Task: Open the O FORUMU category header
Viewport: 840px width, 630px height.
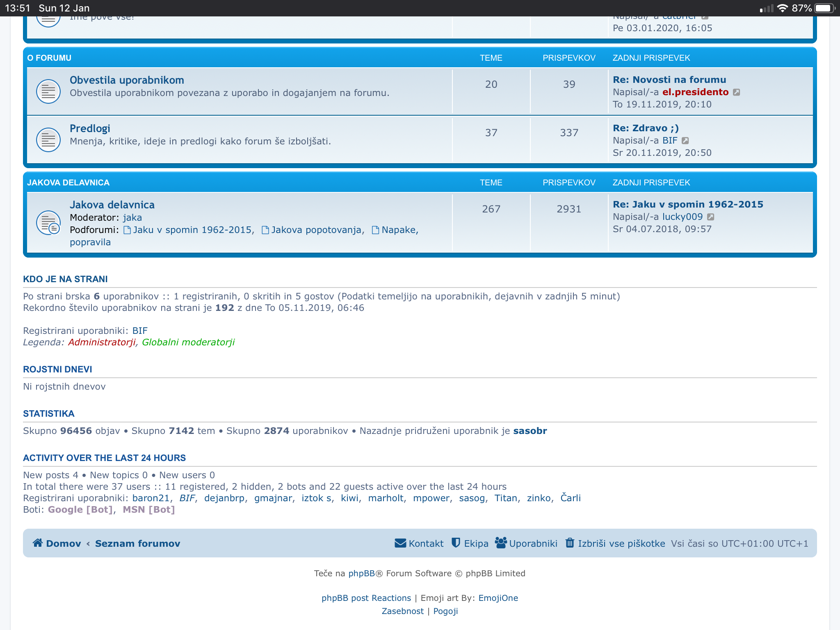Action: (x=49, y=58)
